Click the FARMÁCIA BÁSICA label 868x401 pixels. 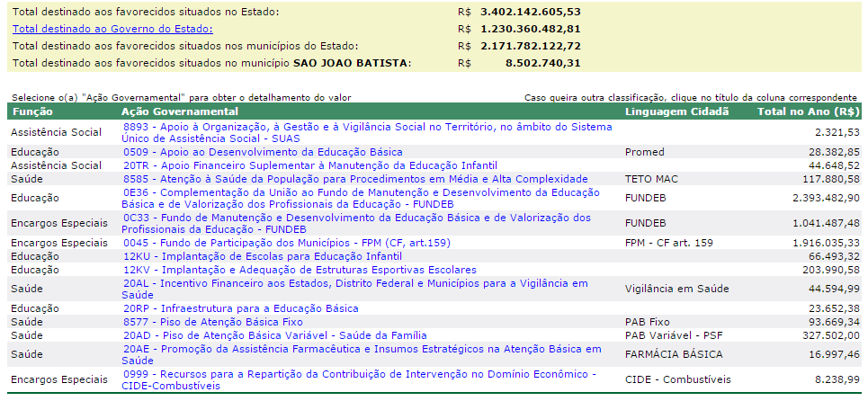(x=674, y=354)
